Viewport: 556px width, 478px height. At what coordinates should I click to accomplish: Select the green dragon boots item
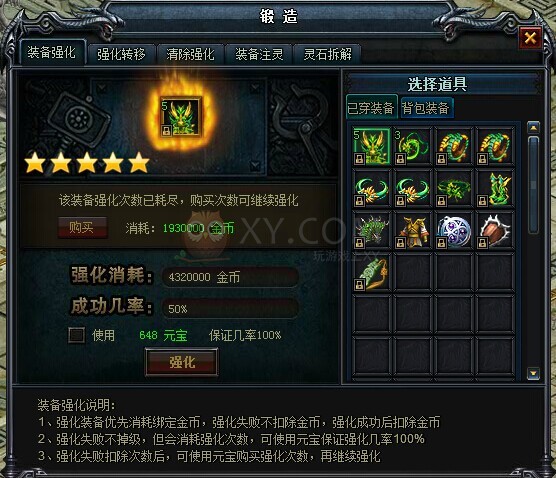coord(495,189)
